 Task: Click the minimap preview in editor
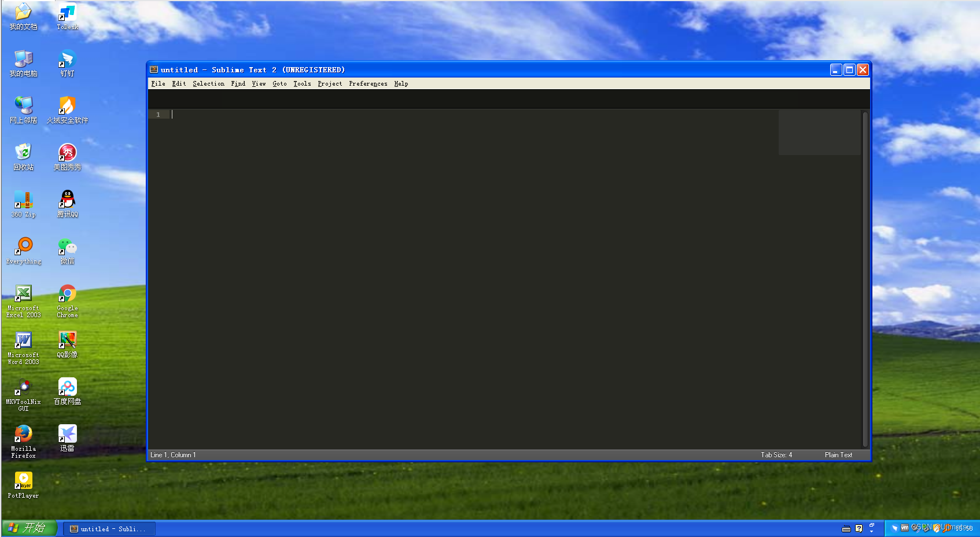coord(819,133)
